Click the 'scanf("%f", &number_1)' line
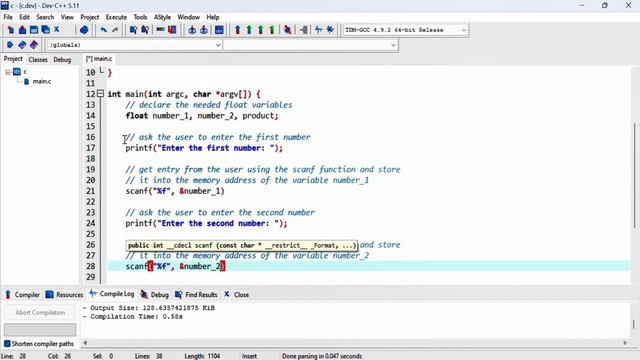The image size is (640, 360). [x=175, y=191]
